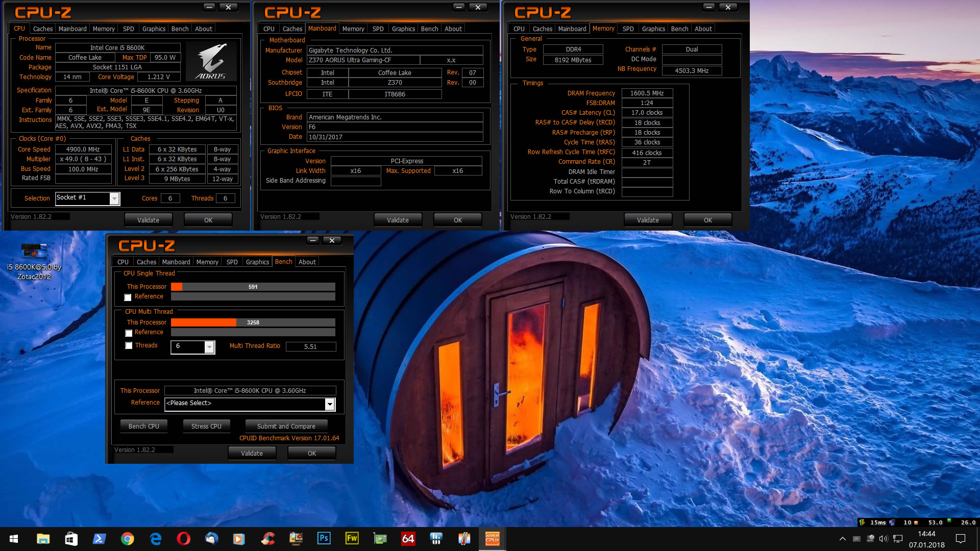
Task: Open Google Chrome from the taskbar
Action: pyautogui.click(x=127, y=539)
